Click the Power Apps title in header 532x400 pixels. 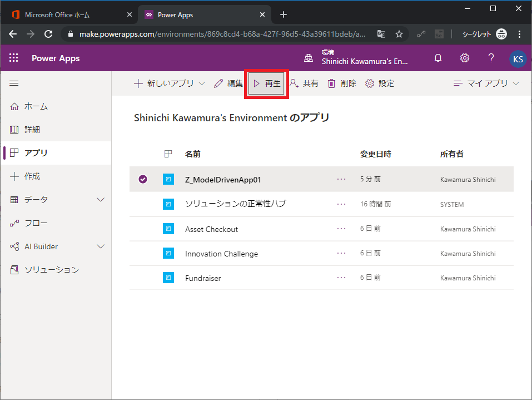point(56,58)
